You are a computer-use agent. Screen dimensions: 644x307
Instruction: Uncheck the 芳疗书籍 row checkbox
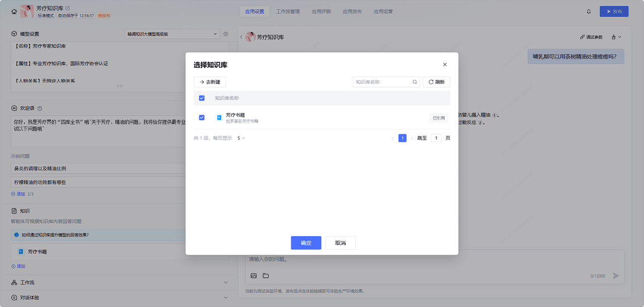point(202,118)
